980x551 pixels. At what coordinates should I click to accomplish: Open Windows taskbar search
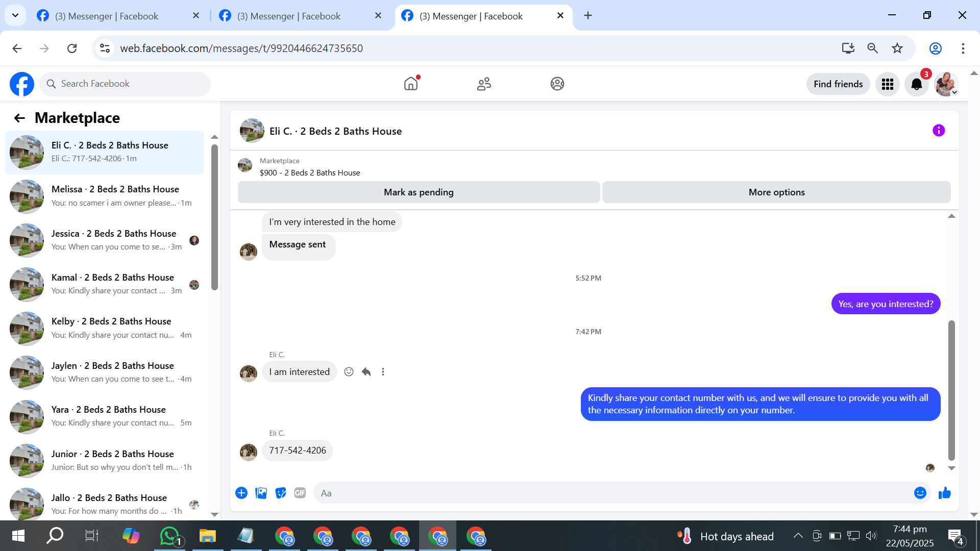coord(55,536)
